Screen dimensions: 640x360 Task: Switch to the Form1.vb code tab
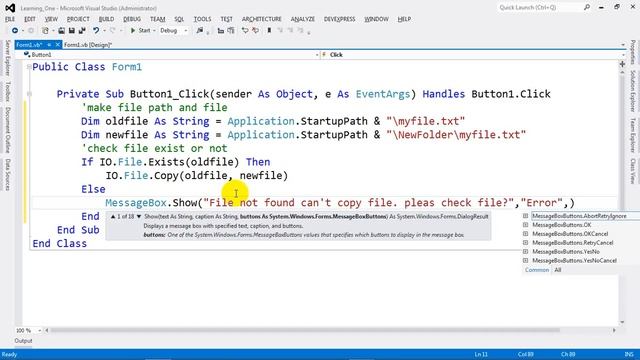(29, 45)
